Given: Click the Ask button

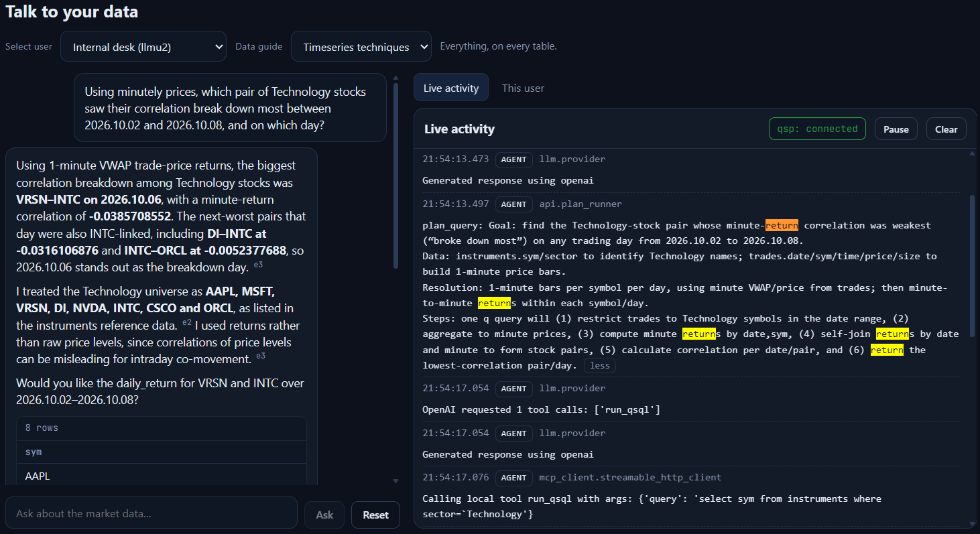Looking at the screenshot, I should pos(324,515).
